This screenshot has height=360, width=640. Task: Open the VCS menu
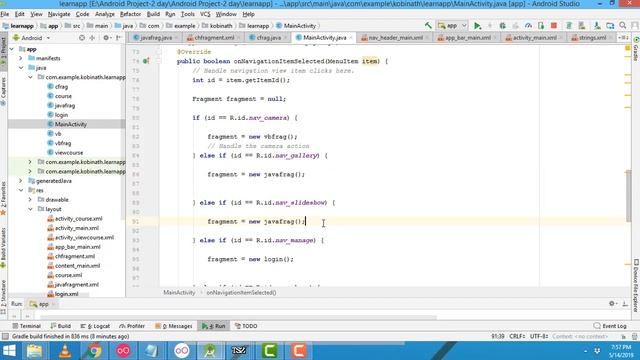[205, 14]
